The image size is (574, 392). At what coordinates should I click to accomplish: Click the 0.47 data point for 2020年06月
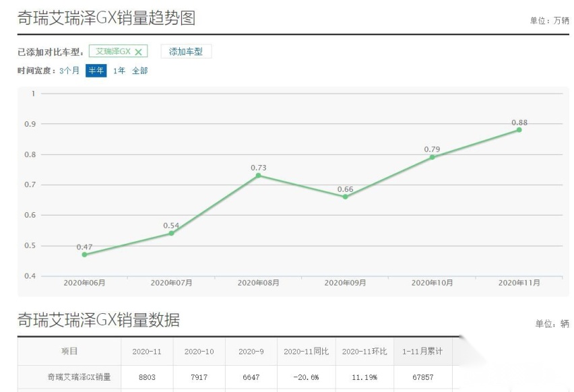[x=85, y=255]
